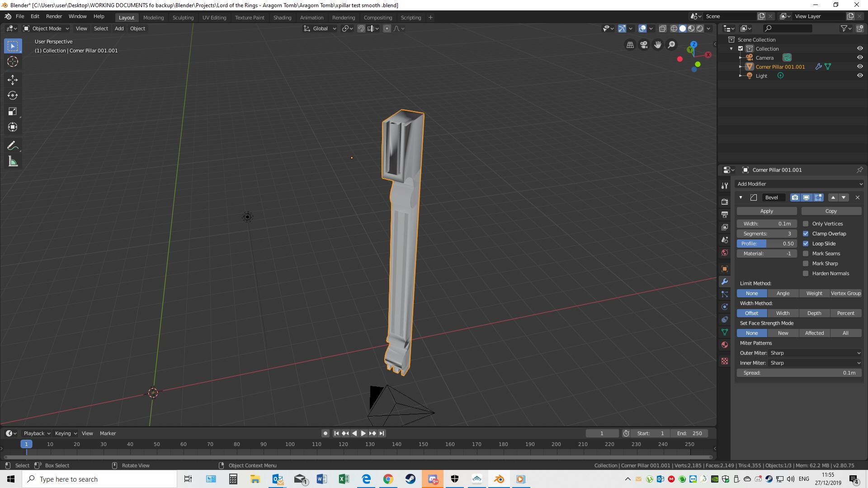868x488 pixels.
Task: Click the Render Properties icon in sidebar
Action: pyautogui.click(x=725, y=201)
